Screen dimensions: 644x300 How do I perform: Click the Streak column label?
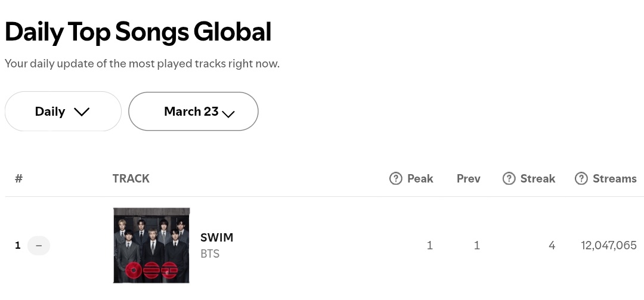click(x=538, y=178)
